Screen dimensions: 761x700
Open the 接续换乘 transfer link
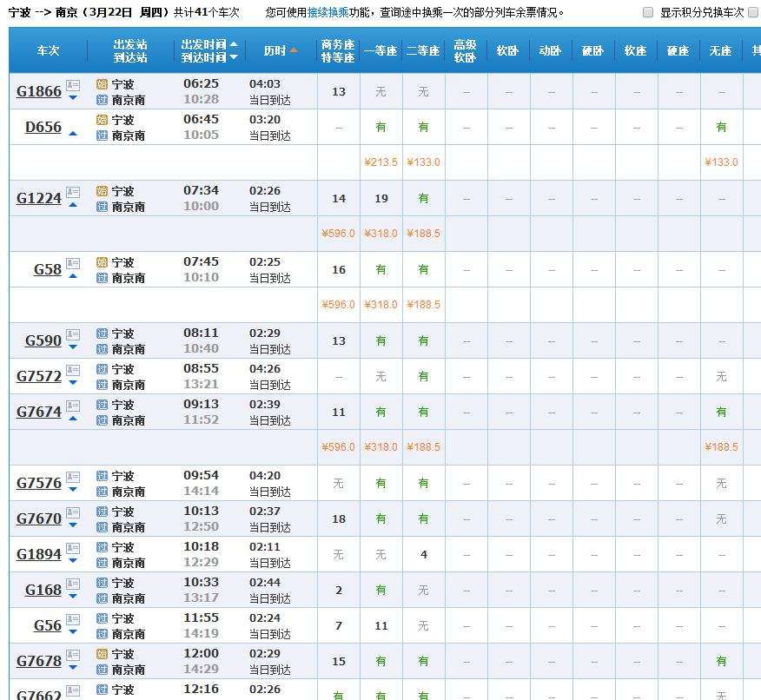pyautogui.click(x=328, y=13)
